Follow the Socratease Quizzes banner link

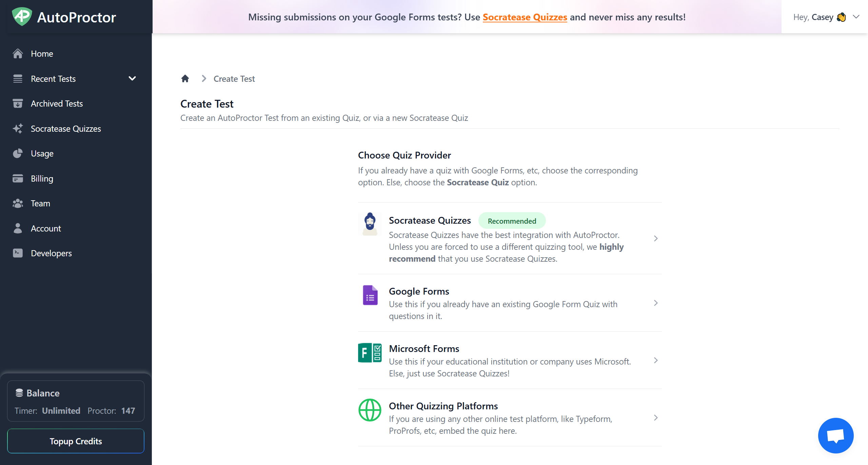coord(525,17)
